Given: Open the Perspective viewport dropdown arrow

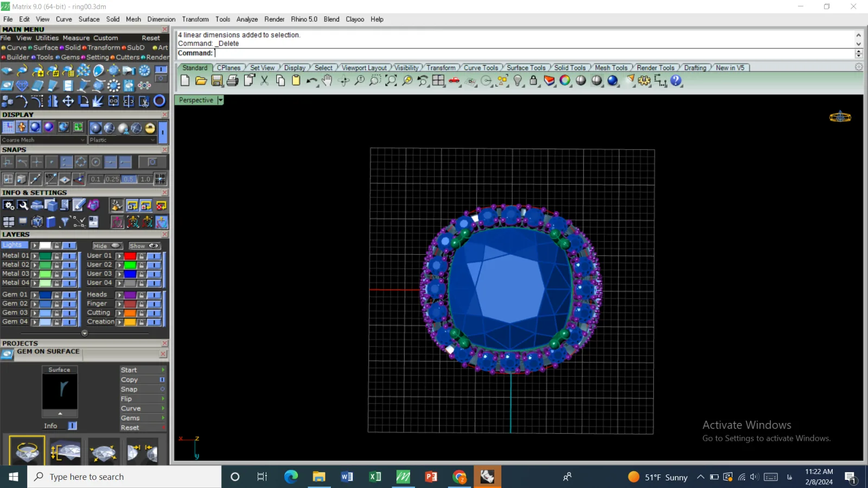Looking at the screenshot, I should point(220,100).
